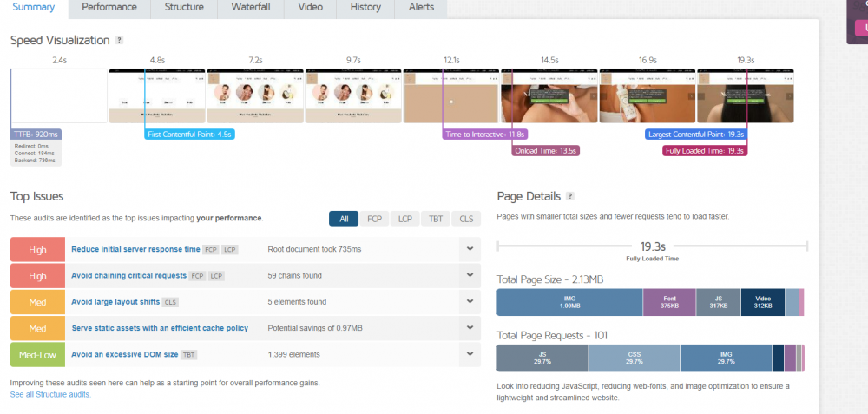868x414 pixels.
Task: Click the 14.5s screenshot frame
Action: click(549, 95)
